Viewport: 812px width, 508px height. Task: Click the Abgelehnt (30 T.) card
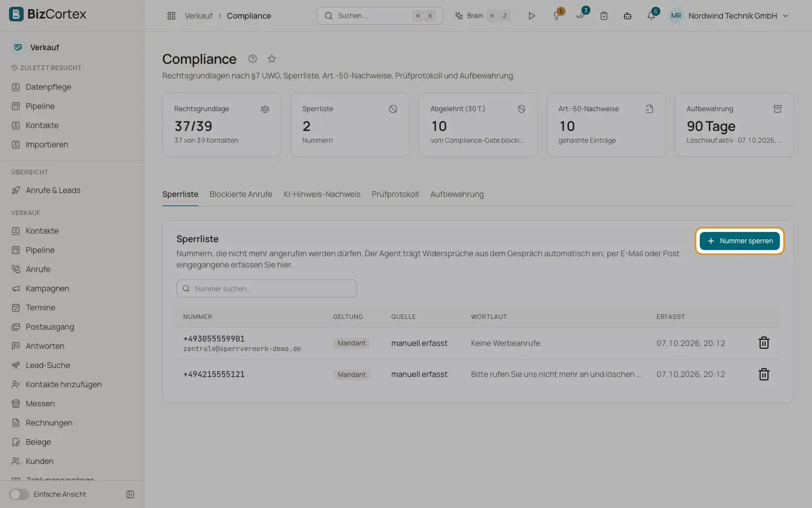click(x=478, y=125)
